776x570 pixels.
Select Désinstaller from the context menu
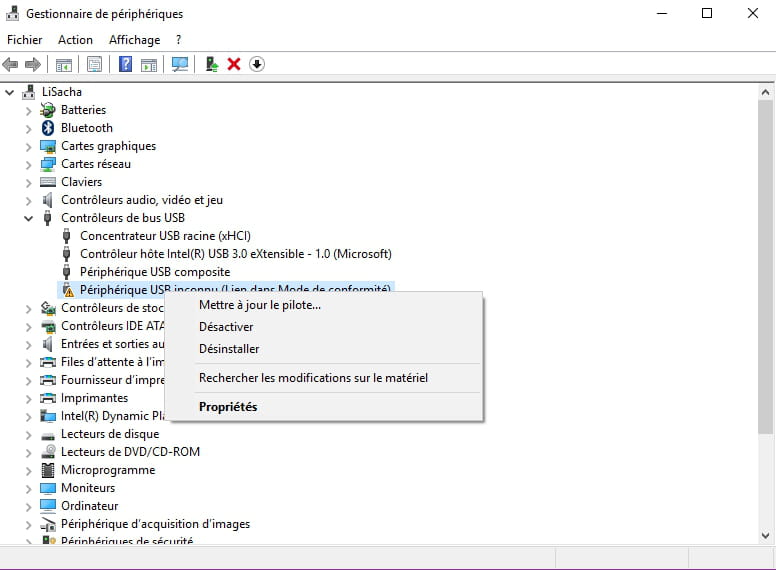(229, 349)
